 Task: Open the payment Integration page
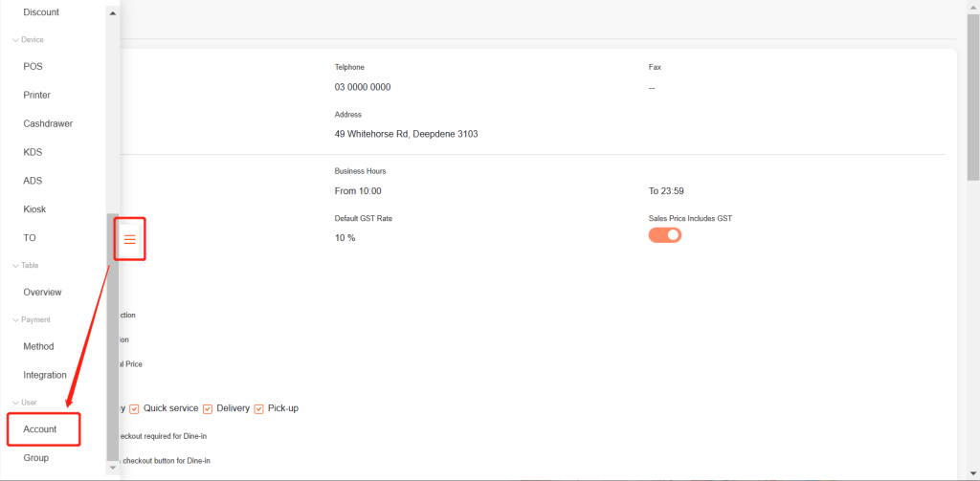pos(45,375)
